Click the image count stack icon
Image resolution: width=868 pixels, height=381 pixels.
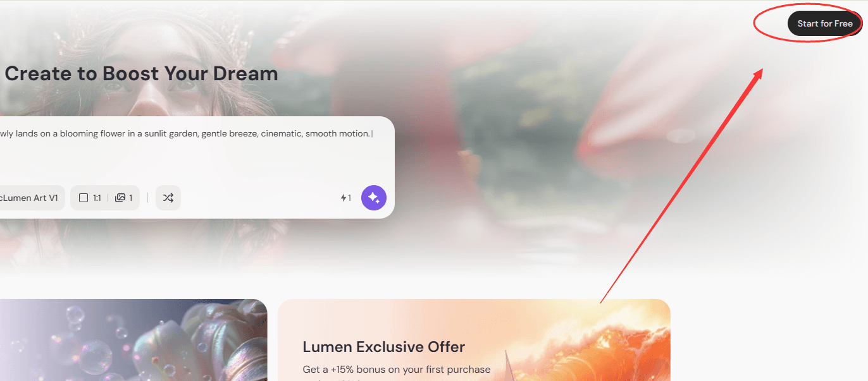(x=120, y=198)
